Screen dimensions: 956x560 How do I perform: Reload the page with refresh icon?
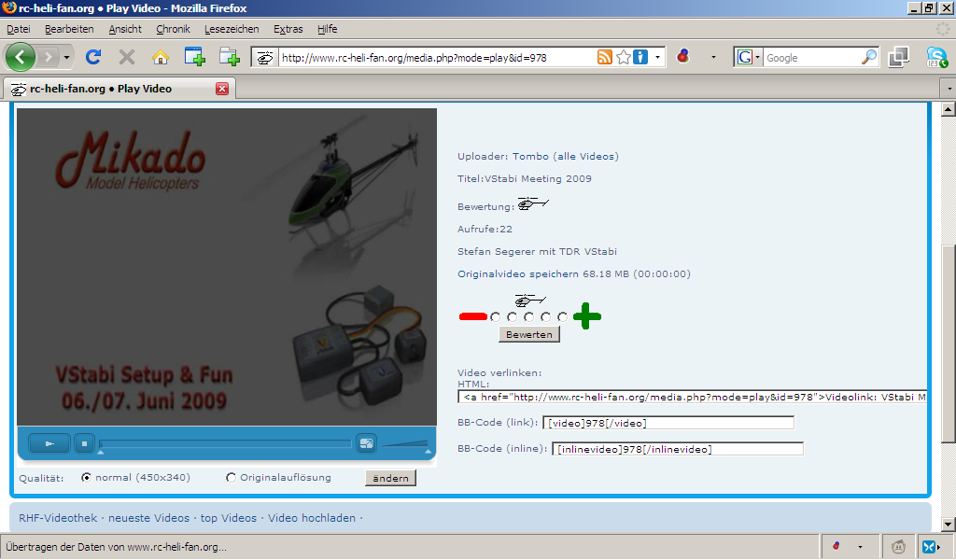93,57
